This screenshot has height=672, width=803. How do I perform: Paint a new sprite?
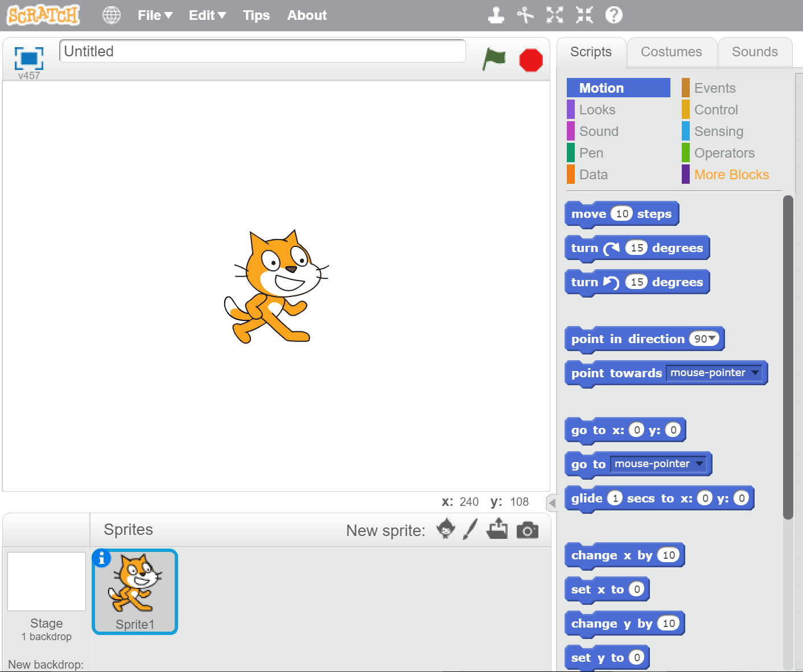click(470, 529)
